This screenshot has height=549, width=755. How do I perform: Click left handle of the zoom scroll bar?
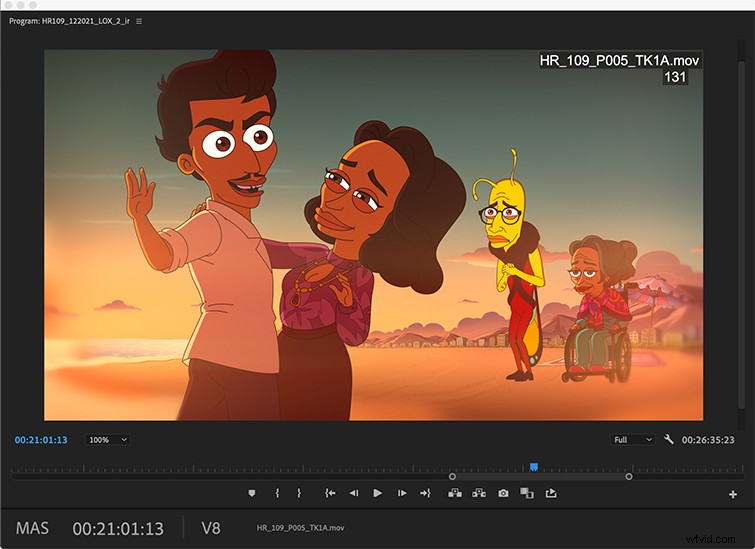point(452,477)
